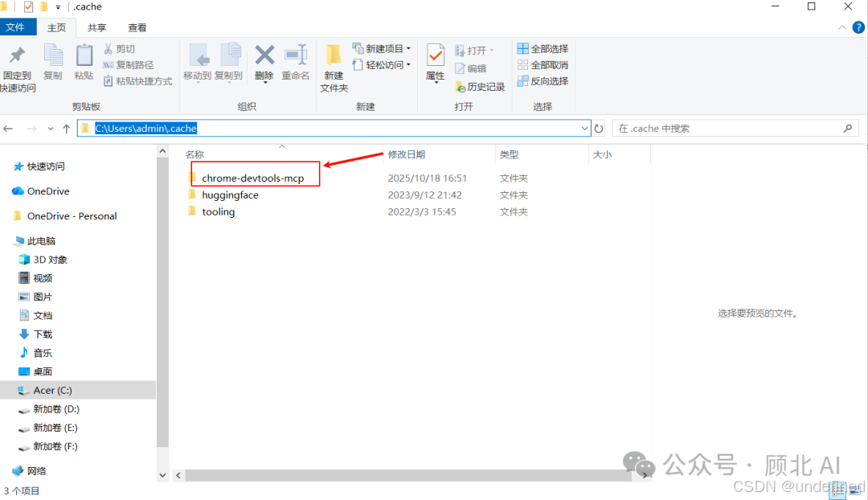Click the Pin to Quick access icon
This screenshot has width=868, height=500.
(17, 55)
